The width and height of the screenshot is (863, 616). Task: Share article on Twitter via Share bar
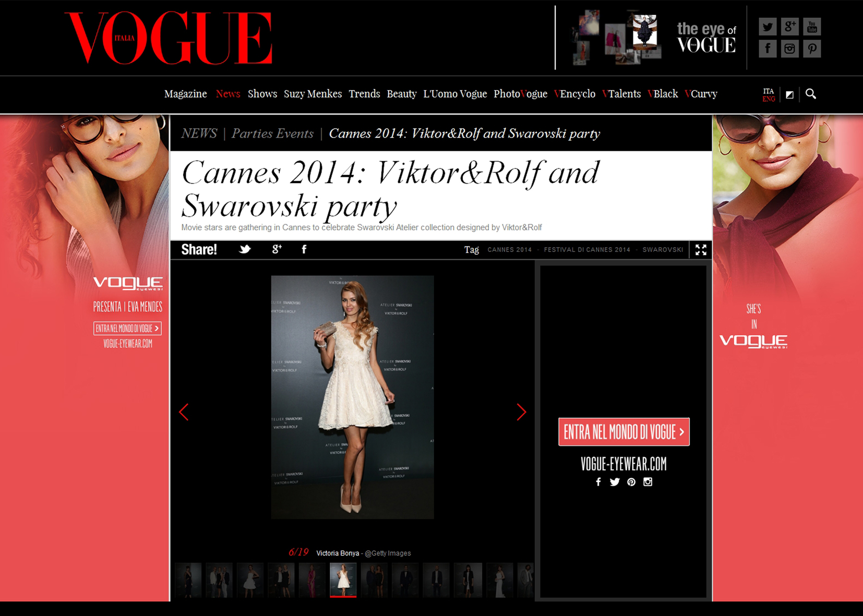click(x=245, y=249)
